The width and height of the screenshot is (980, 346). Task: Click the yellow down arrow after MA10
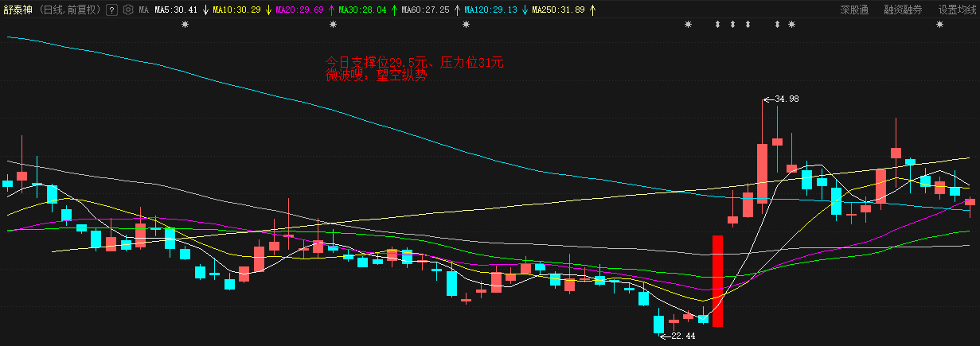click(x=268, y=10)
